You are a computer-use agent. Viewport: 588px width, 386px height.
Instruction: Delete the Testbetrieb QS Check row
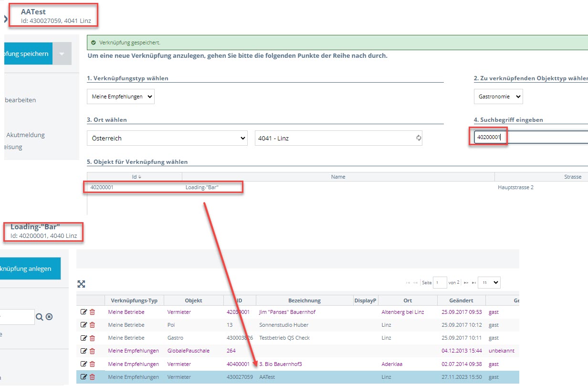93,338
